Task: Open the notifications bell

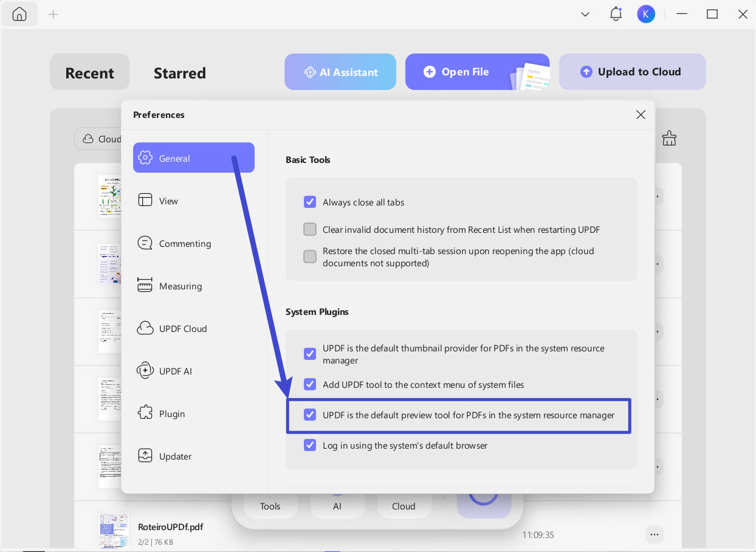Action: [x=616, y=13]
